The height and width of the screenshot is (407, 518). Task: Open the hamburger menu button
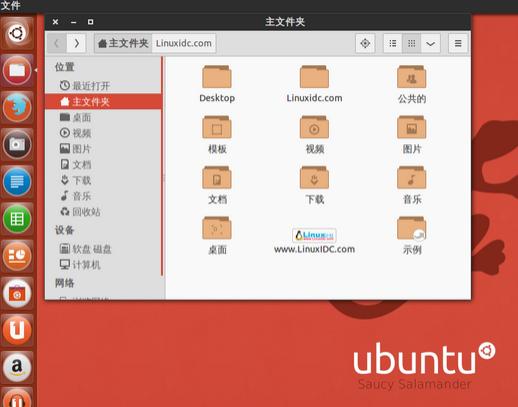pyautogui.click(x=458, y=43)
